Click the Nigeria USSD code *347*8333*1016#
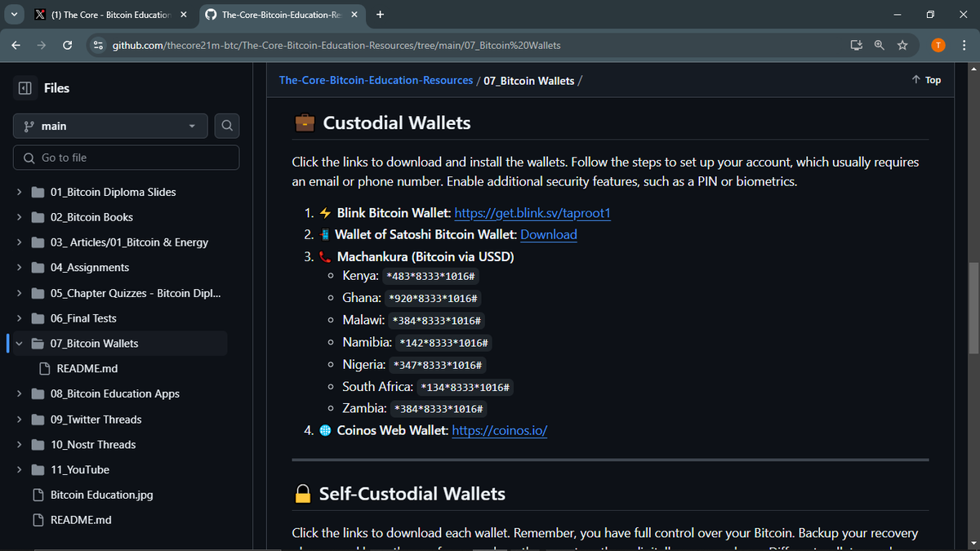Image resolution: width=980 pixels, height=551 pixels. tap(438, 365)
